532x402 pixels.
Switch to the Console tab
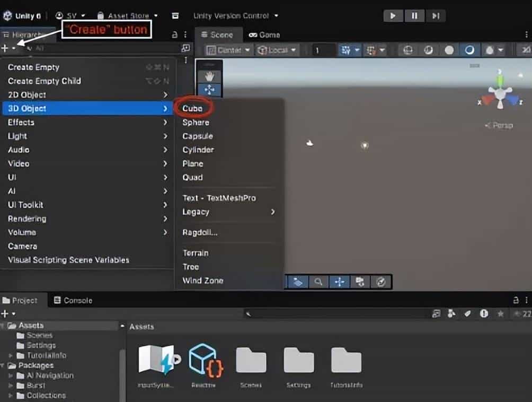tap(73, 300)
